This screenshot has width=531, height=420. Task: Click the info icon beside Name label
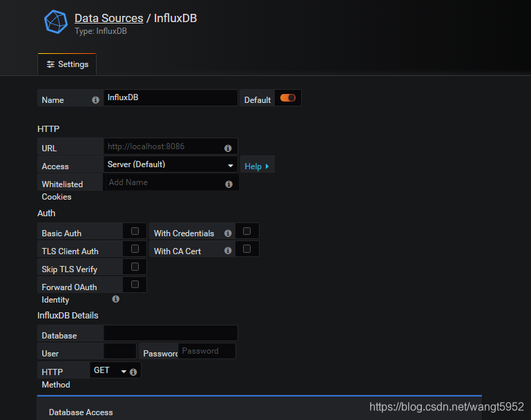(95, 100)
